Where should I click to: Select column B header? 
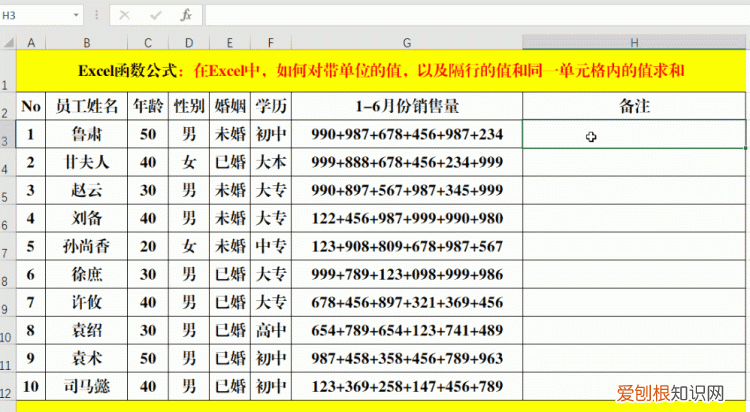click(87, 42)
